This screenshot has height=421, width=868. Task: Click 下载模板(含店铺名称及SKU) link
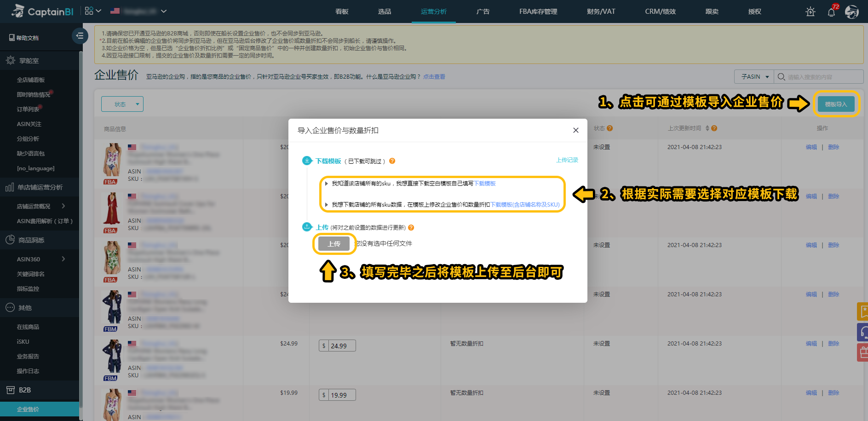click(525, 205)
